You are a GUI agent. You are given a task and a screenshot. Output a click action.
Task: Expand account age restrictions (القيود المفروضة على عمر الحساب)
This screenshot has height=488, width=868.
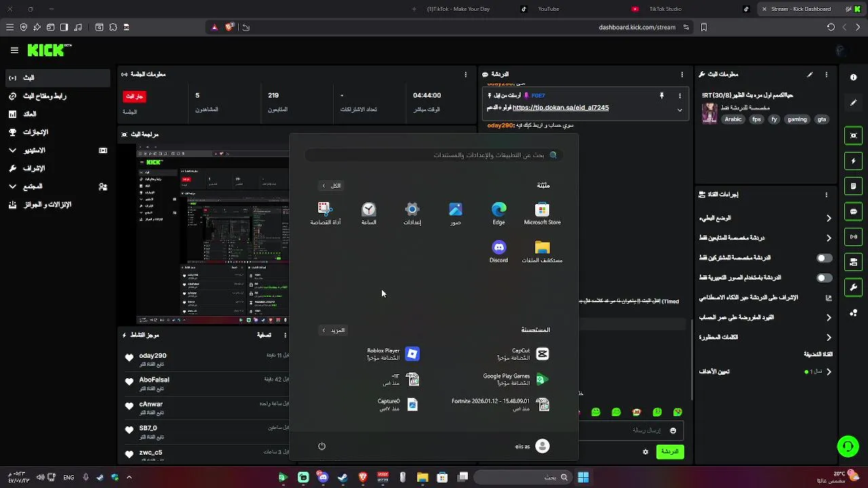tap(829, 317)
